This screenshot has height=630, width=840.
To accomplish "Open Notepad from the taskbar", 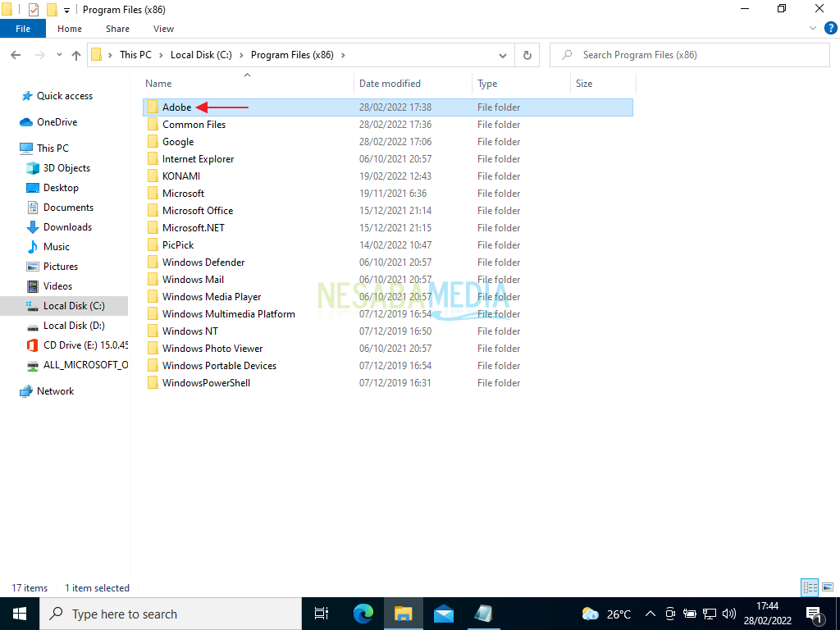I will click(x=483, y=613).
